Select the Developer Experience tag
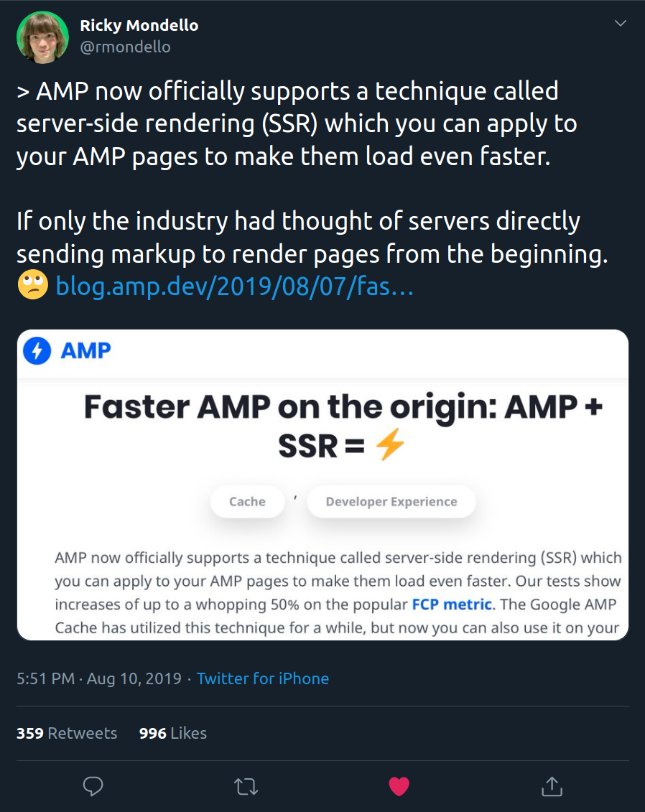The height and width of the screenshot is (812, 645). coord(391,501)
